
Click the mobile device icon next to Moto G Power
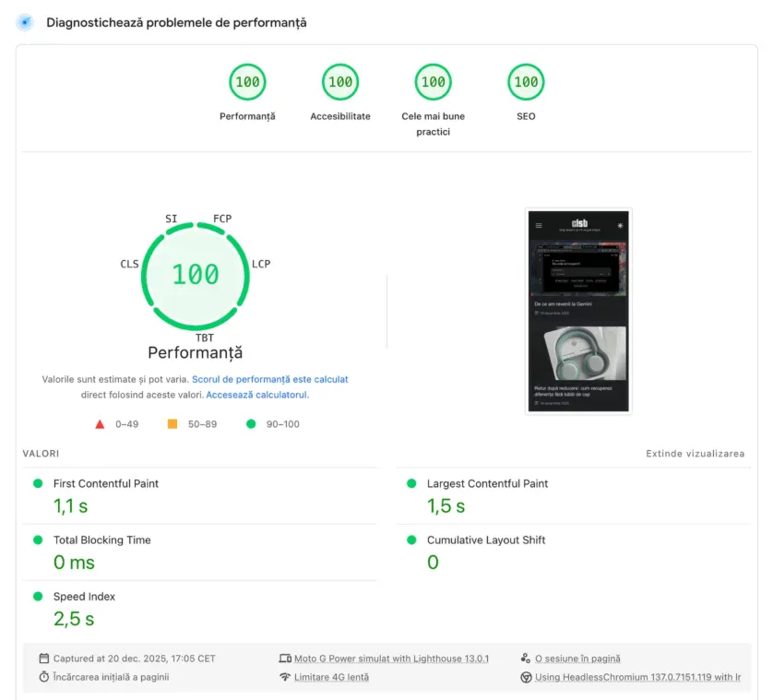tap(286, 658)
